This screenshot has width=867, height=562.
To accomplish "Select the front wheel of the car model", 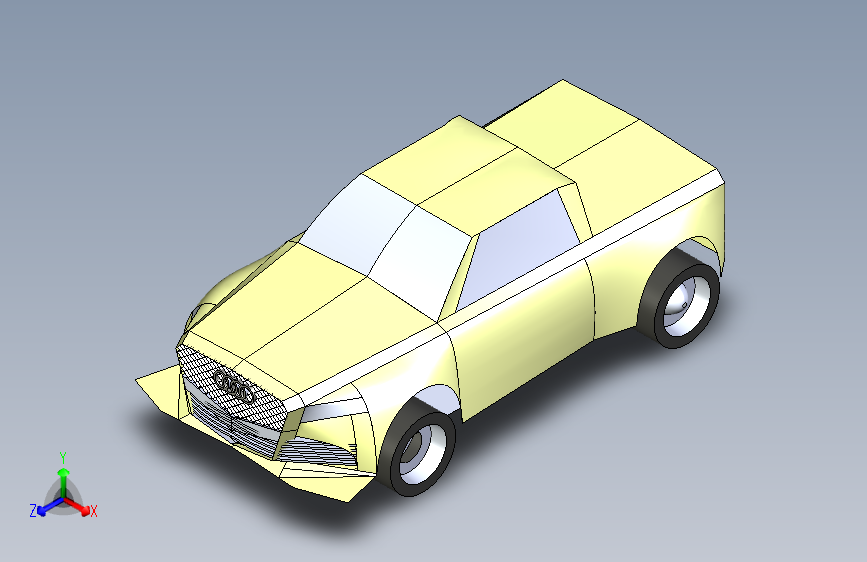I will pos(419,447).
